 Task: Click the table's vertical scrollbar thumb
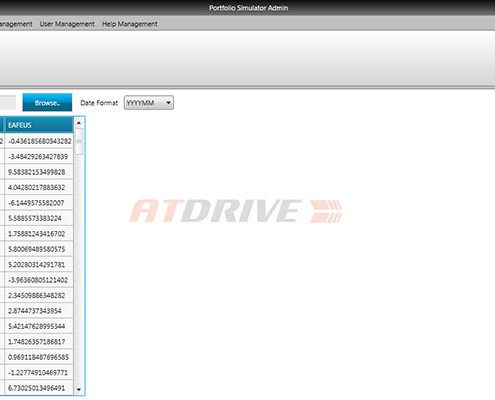click(79, 141)
